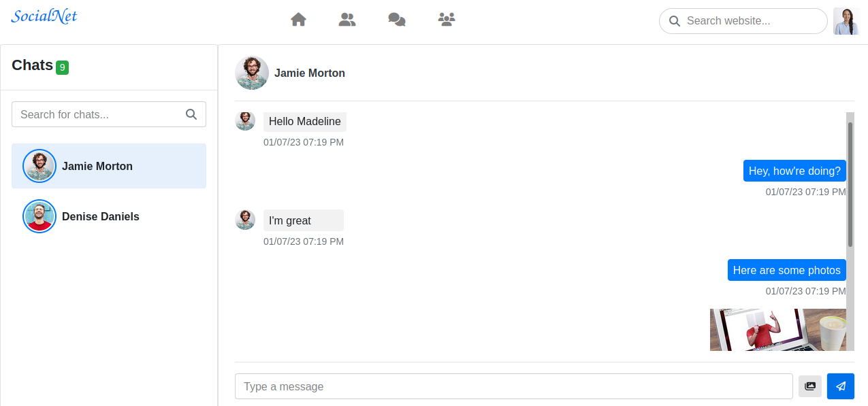Click the Type a message input box
The width and height of the screenshot is (868, 406).
click(x=514, y=386)
